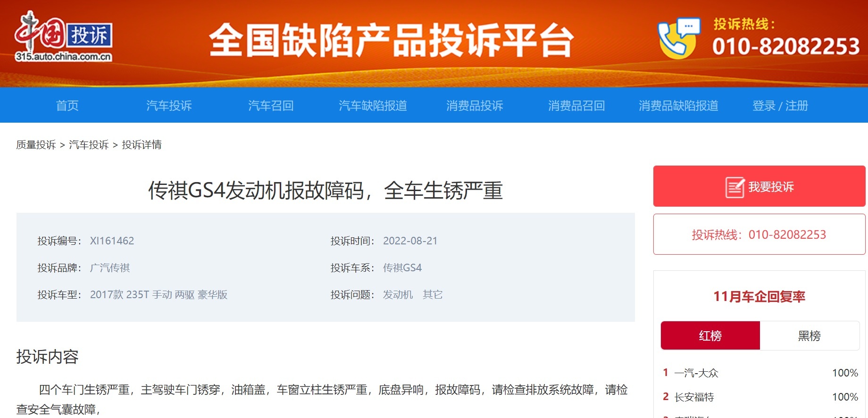The image size is (868, 418).
Task: Click the 11月车企回复率 heading
Action: tap(759, 297)
